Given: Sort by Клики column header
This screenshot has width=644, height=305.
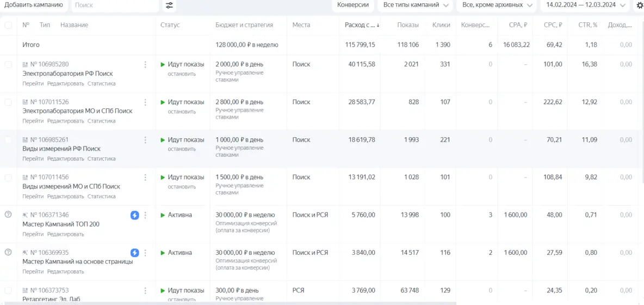Looking at the screenshot, I should tap(441, 25).
